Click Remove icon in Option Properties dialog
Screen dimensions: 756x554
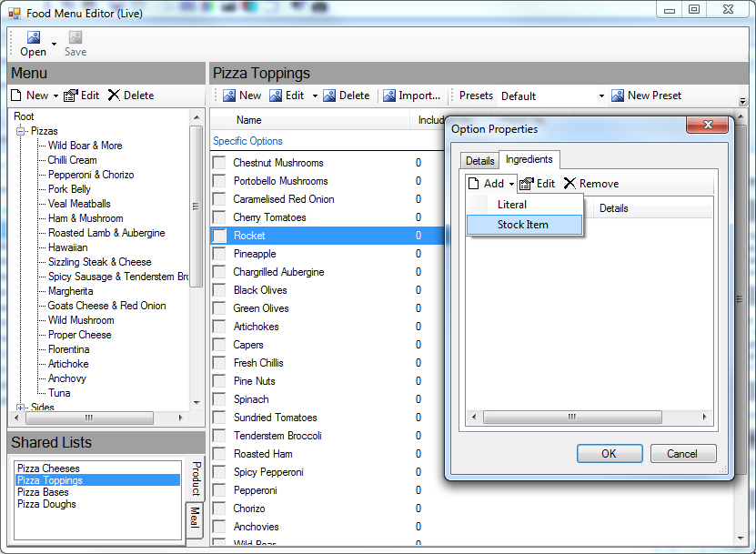point(570,184)
